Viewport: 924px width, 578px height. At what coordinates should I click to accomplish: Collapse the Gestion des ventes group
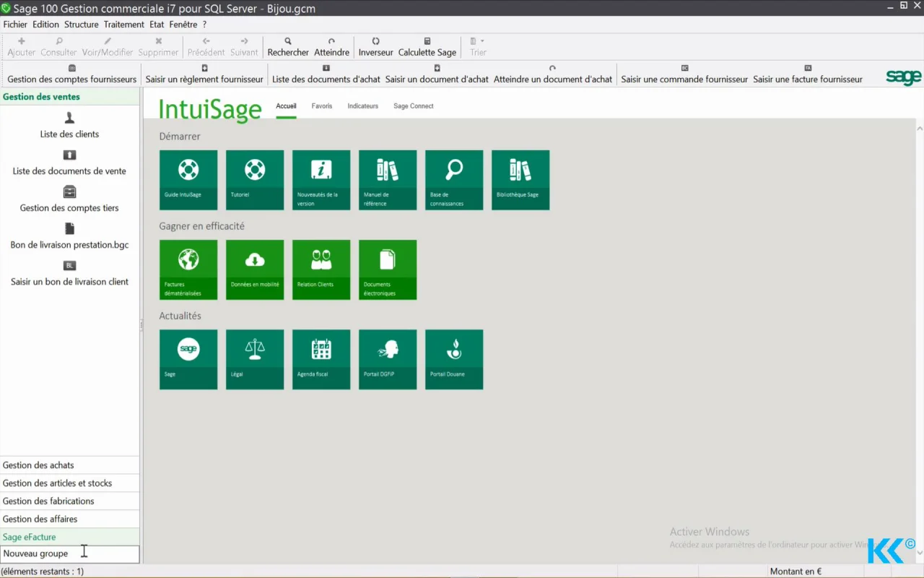point(70,97)
